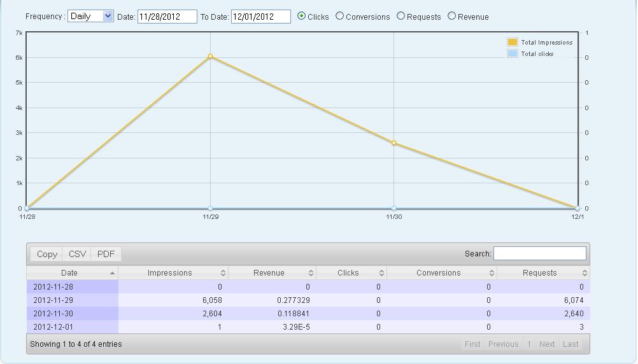Click sort arrows on Revenue column

point(311,273)
